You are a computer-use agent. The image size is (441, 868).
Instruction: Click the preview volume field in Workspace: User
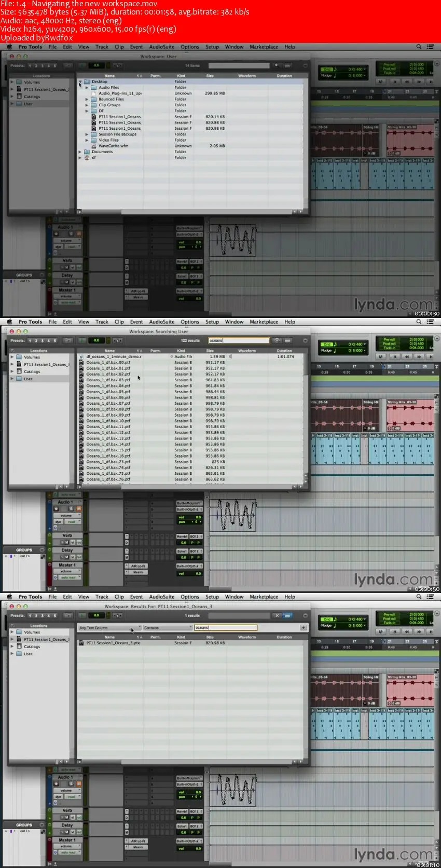click(x=97, y=65)
